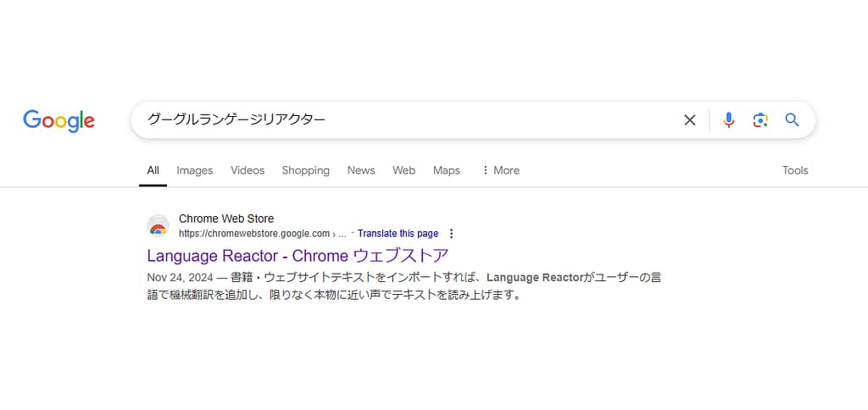Switch to the Videos tab
Viewport: 868px width, 410px height.
point(248,170)
